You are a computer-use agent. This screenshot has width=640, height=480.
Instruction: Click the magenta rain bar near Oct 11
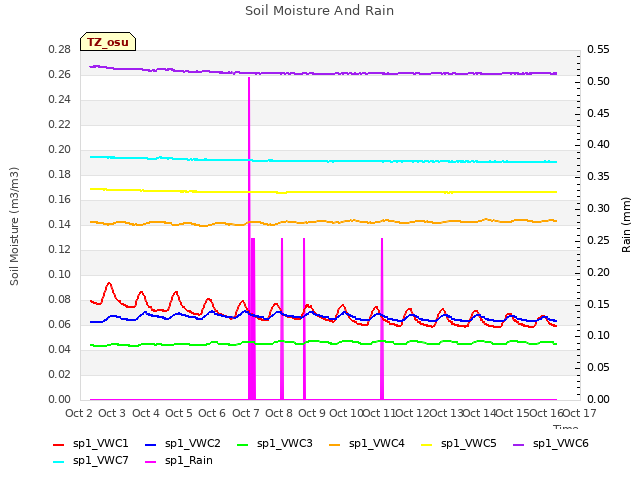pos(382,318)
